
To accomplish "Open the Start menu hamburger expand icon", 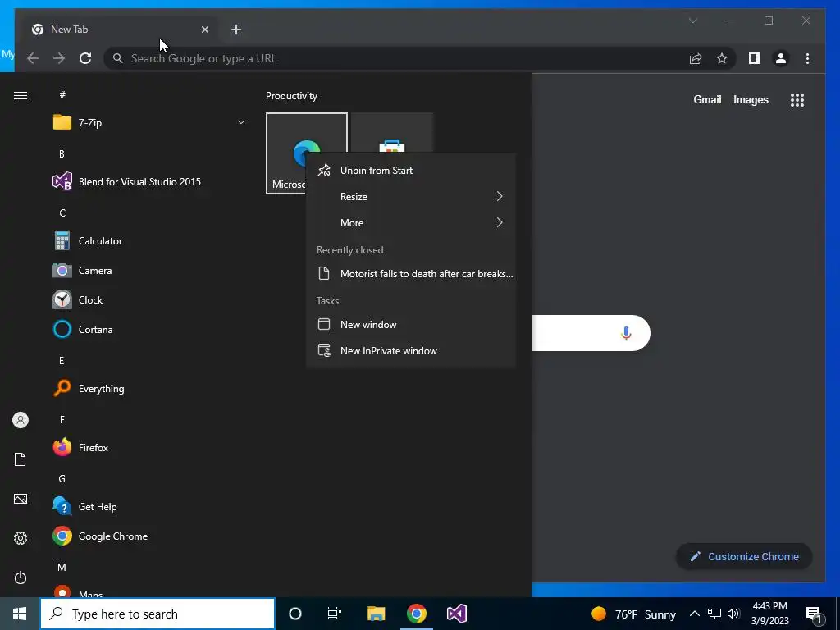I will [21, 96].
